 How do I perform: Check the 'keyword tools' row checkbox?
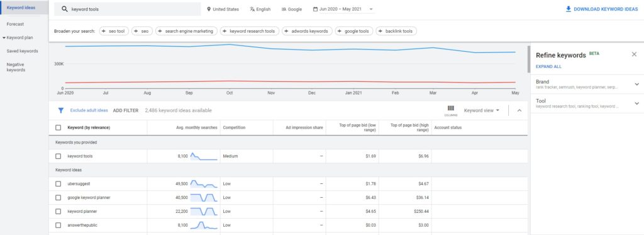click(x=58, y=156)
